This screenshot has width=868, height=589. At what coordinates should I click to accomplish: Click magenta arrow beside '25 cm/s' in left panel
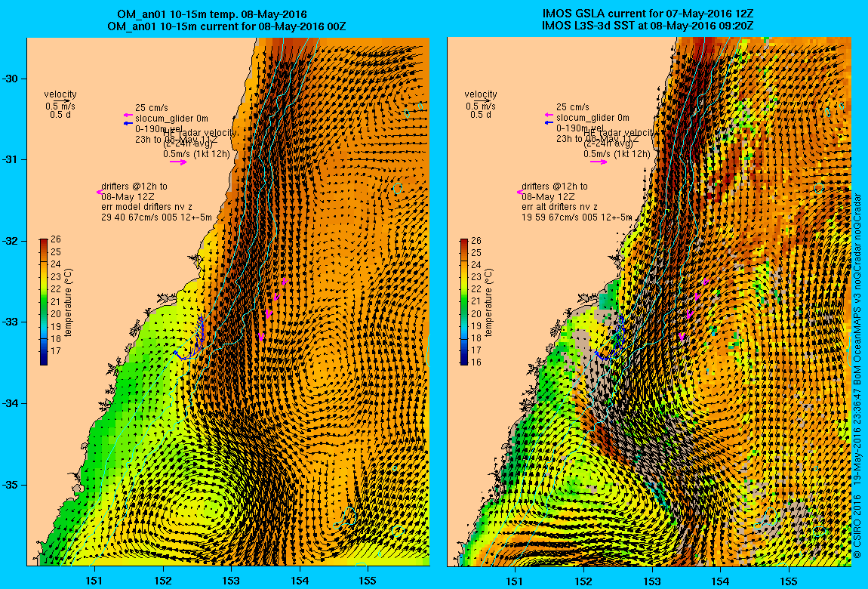(128, 115)
